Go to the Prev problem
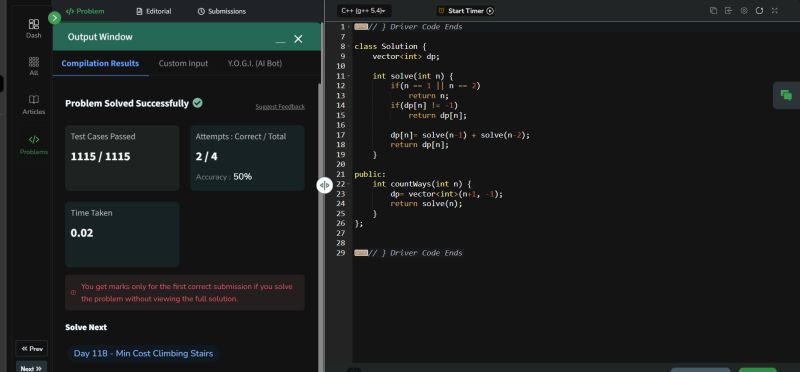The width and height of the screenshot is (800, 372). point(32,349)
